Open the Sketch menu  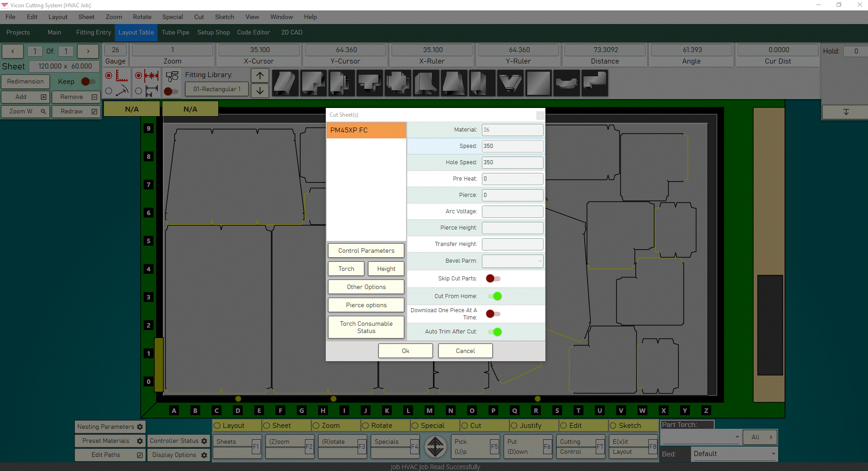(224, 17)
